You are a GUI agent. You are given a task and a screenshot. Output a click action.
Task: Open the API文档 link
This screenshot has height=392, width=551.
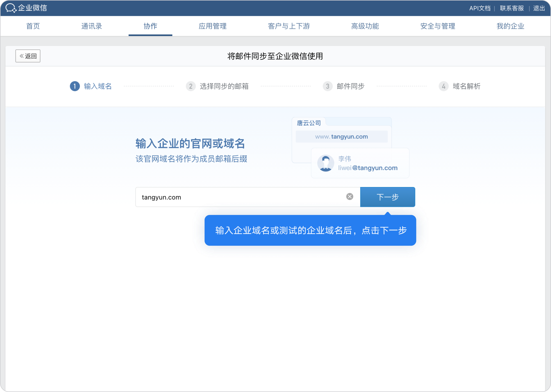pos(480,8)
